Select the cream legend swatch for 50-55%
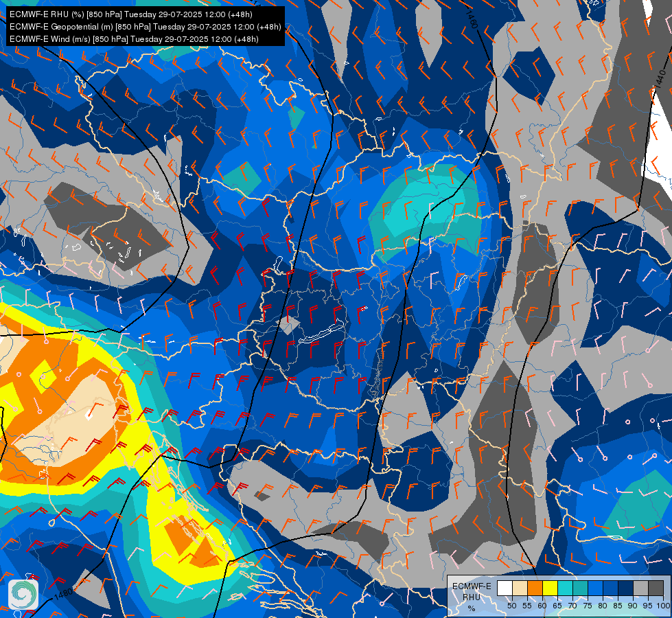 [520, 588]
